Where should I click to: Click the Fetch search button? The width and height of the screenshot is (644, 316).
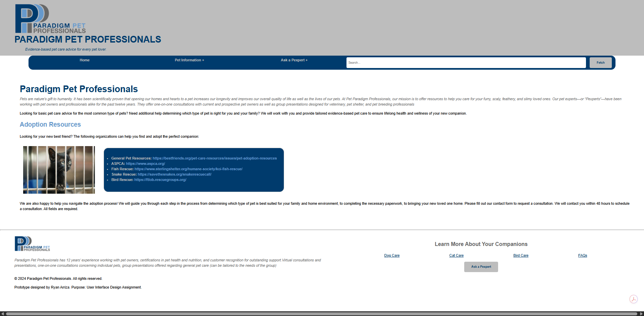click(600, 63)
